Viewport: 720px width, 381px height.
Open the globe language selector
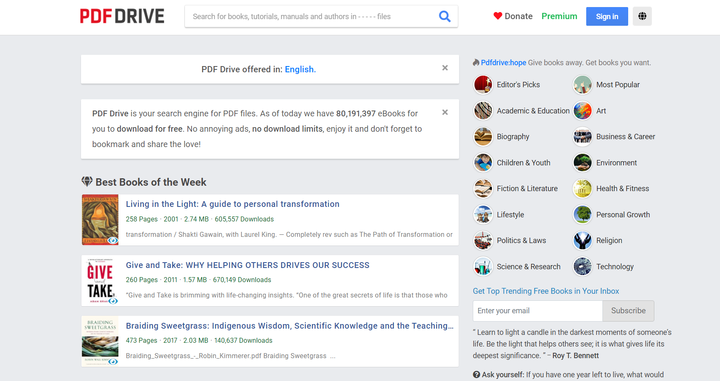(x=642, y=16)
